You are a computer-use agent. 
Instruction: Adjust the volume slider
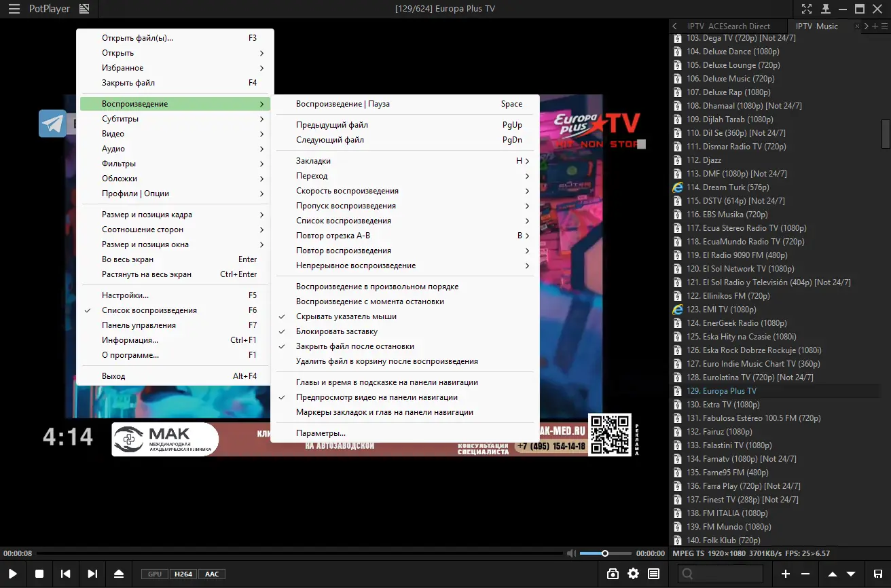tap(605, 553)
